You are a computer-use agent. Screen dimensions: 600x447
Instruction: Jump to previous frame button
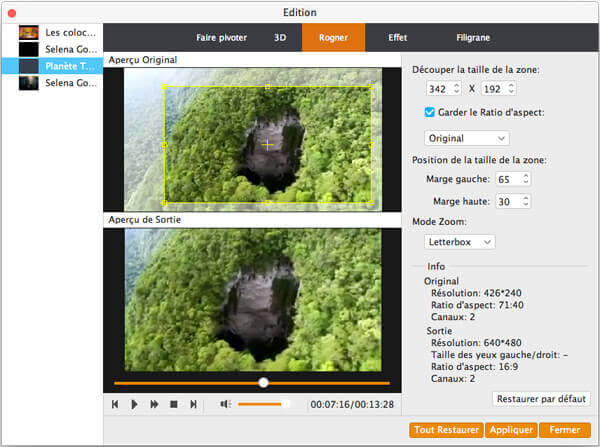click(x=115, y=404)
